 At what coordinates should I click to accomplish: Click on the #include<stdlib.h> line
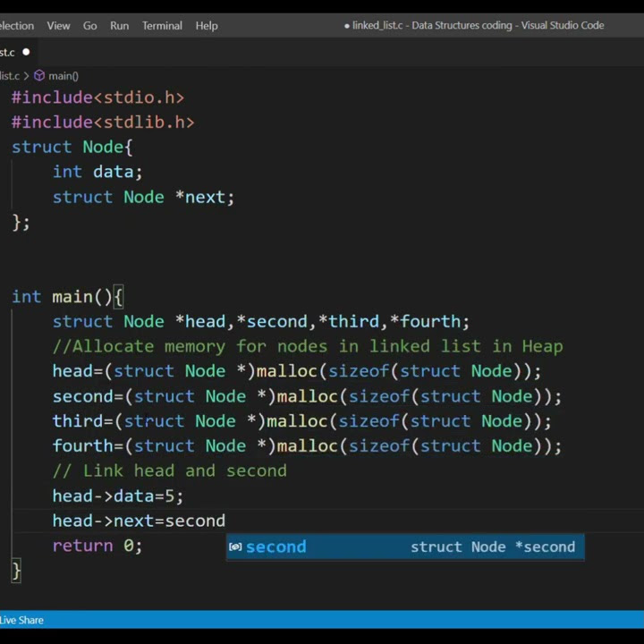click(x=103, y=123)
